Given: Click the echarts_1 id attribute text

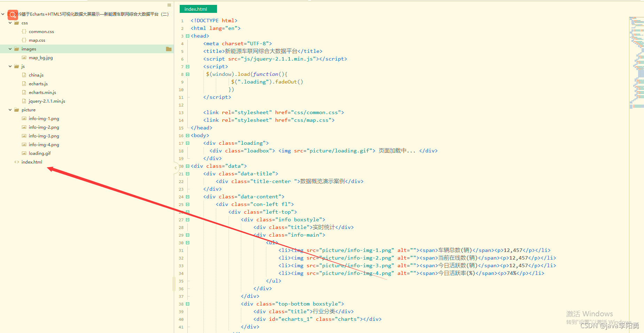Looking at the screenshot, I should click(x=290, y=319).
